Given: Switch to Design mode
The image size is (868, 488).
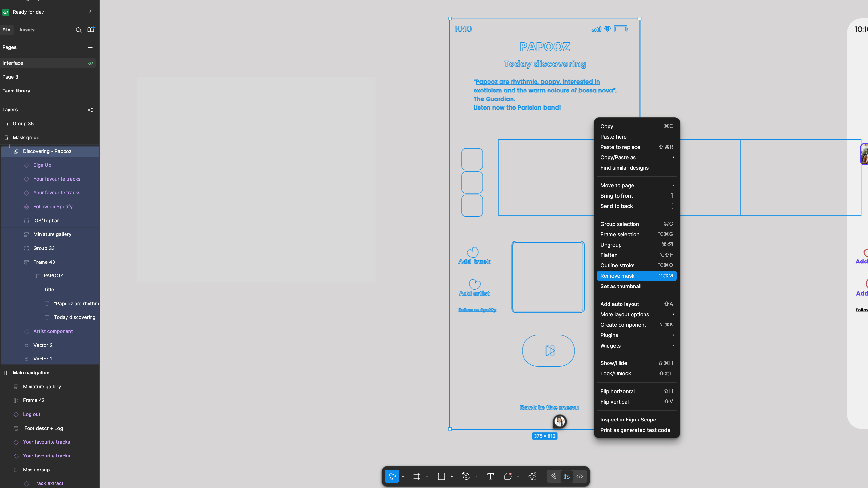Looking at the screenshot, I should pos(567,476).
